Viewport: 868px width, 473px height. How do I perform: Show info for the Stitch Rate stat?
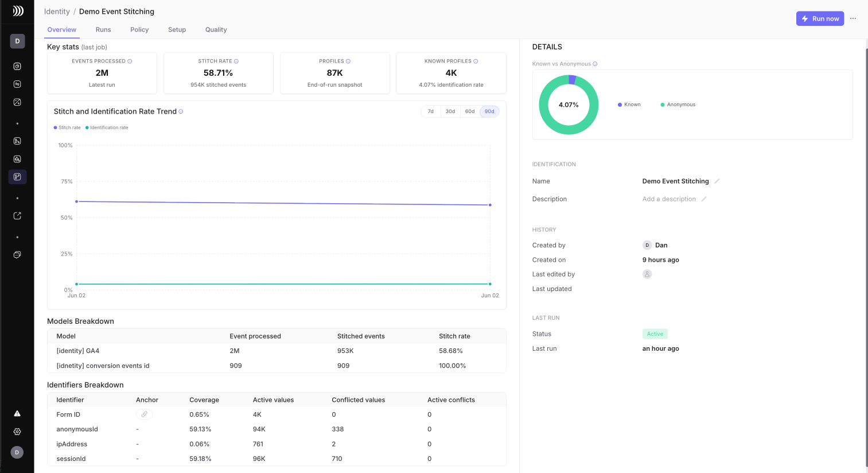coord(236,61)
